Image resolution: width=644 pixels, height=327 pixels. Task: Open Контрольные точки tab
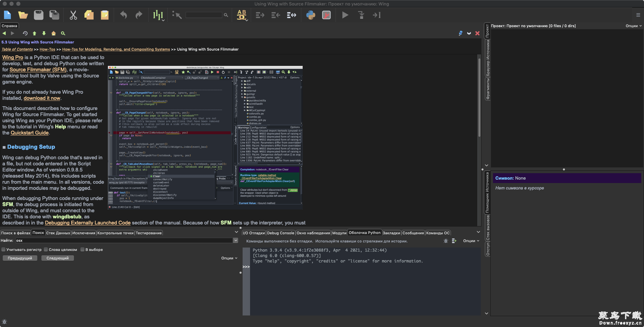coord(115,233)
